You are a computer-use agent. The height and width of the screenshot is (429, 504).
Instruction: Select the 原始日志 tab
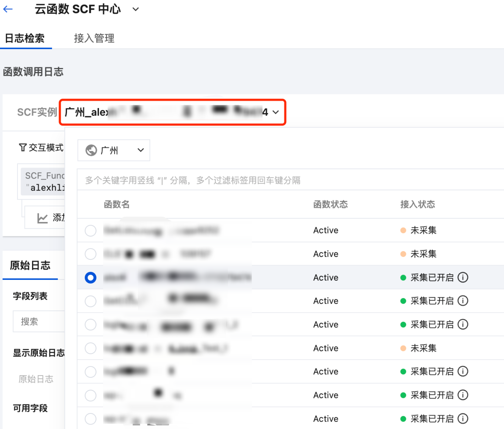tap(30, 266)
